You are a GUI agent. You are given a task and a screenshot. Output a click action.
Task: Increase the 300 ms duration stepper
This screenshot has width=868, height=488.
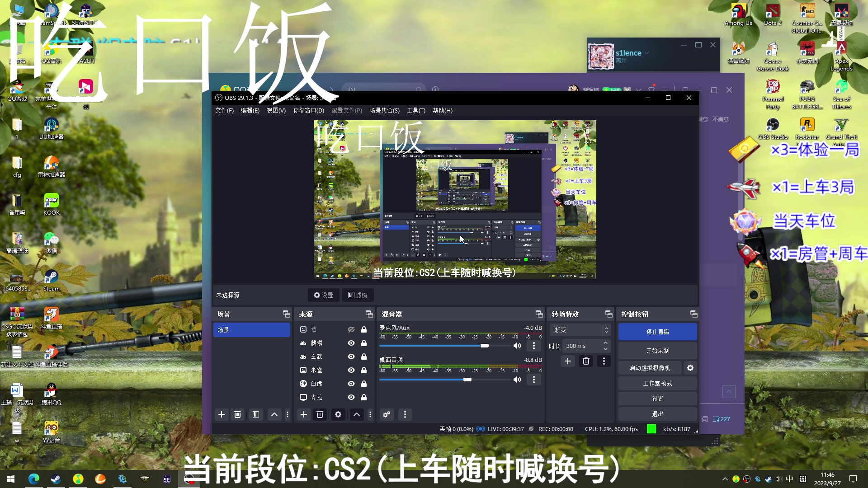(605, 343)
